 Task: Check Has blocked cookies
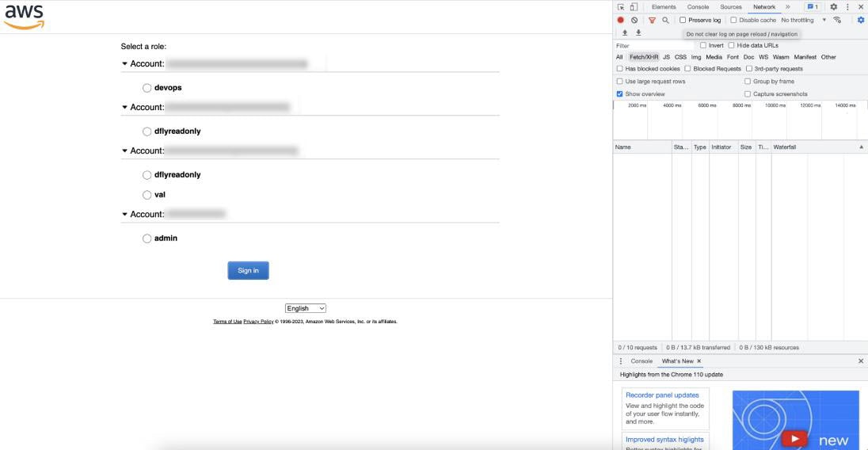(x=619, y=69)
